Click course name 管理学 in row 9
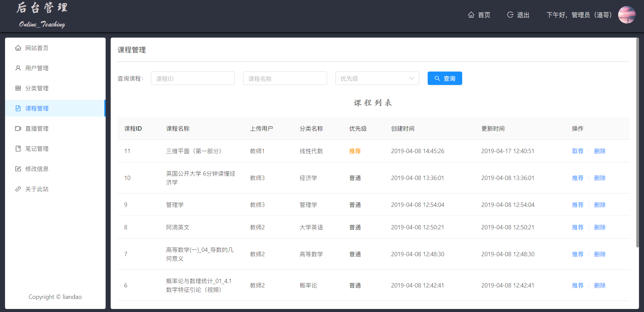Viewport: 644px width, 312px height. [x=175, y=205]
